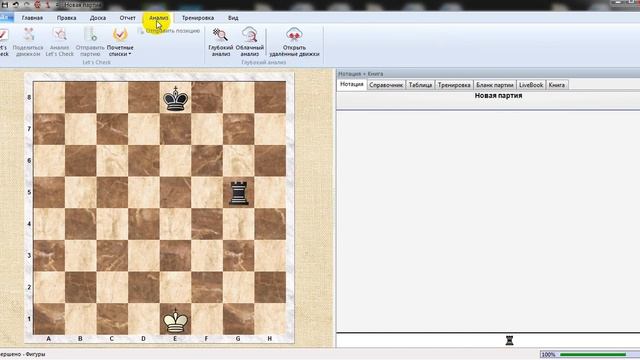640x360 pixels.
Task: Open the Тренировка ribbon tab
Action: 198,18
